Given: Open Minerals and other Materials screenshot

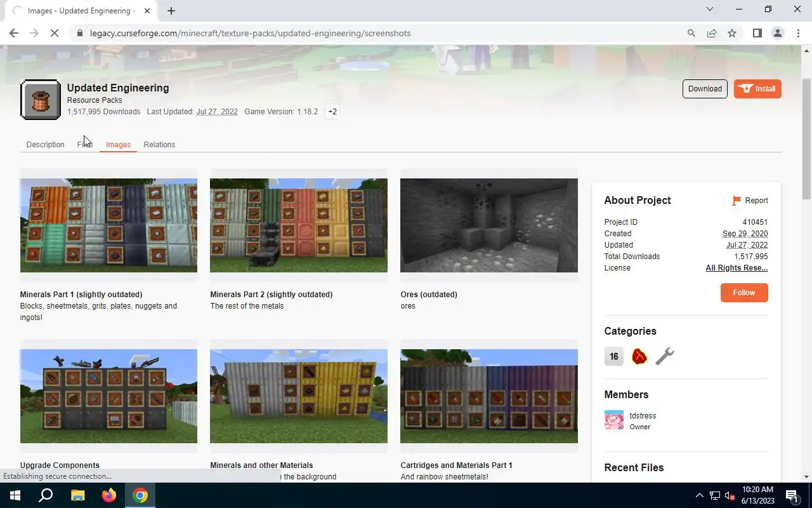Looking at the screenshot, I should (299, 396).
